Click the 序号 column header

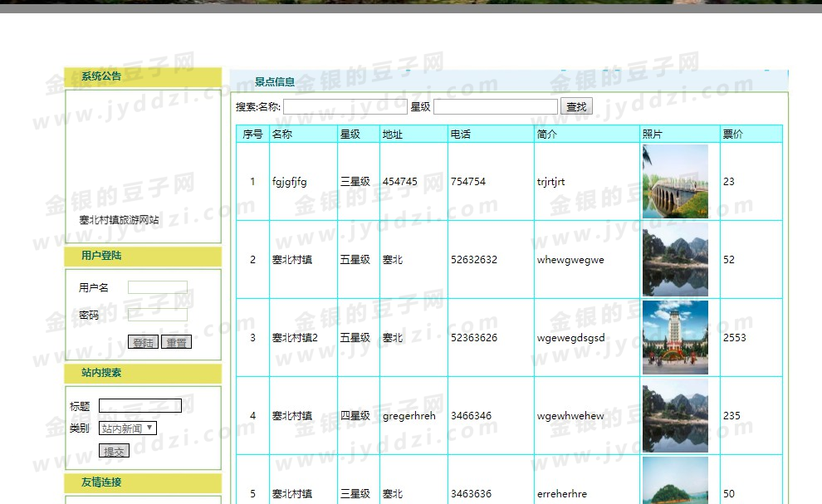(x=252, y=135)
